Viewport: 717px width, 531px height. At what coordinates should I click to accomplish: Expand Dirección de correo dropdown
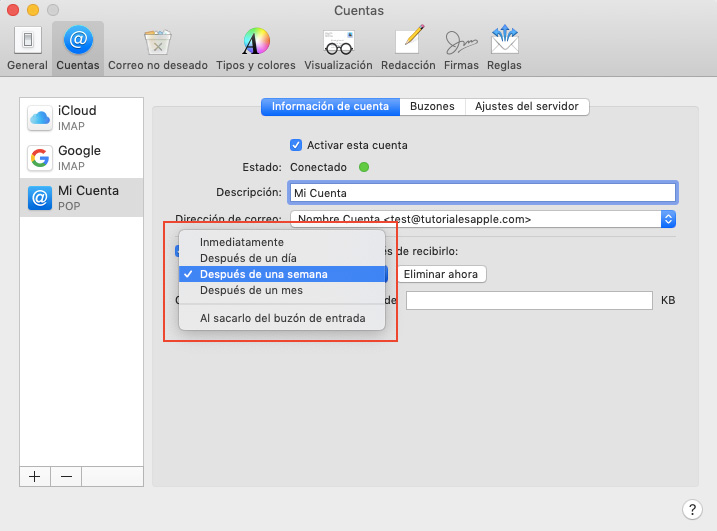pyautogui.click(x=669, y=219)
